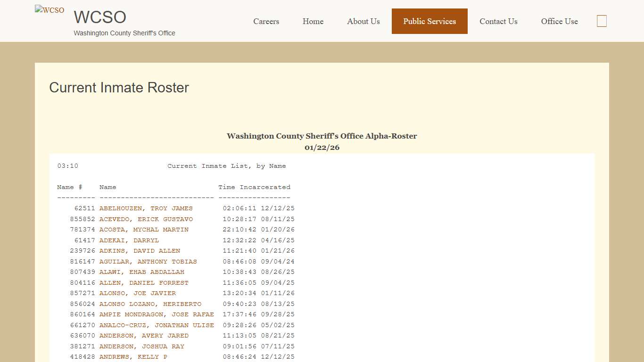This screenshot has height=362, width=644.
Task: Open record for AGUILAR, ANTHONY TOBIAS
Action: (148, 261)
